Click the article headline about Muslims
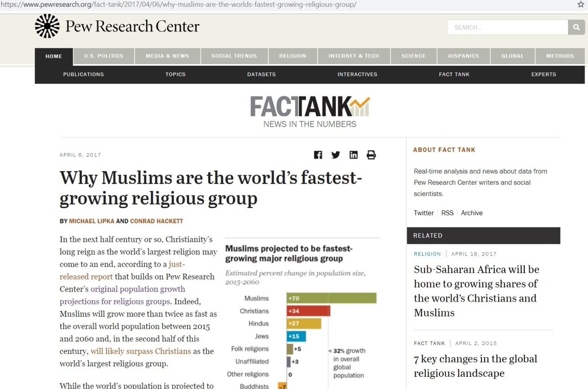Viewport: 588px width, 389px height. (x=211, y=188)
